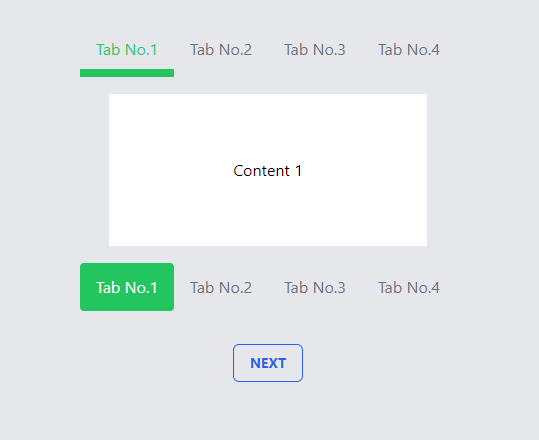Click the "Content 1" text label
Viewport: 539px width, 440px height.
(268, 171)
